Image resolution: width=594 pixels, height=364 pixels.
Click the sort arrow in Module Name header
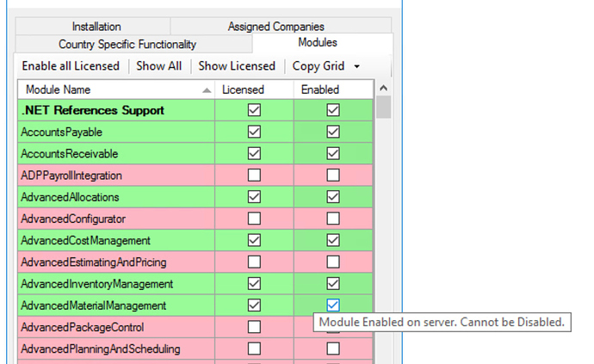[207, 90]
